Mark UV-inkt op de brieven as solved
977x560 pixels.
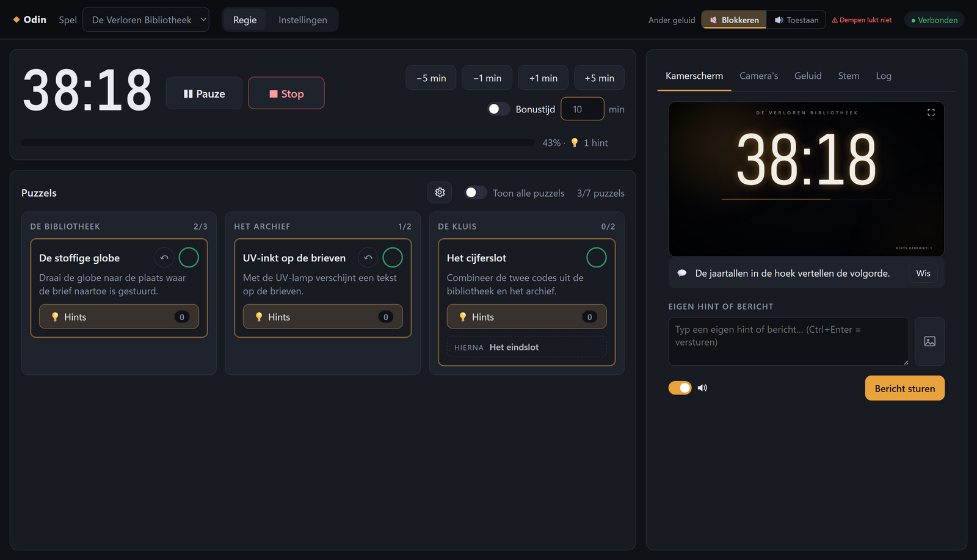click(x=393, y=258)
